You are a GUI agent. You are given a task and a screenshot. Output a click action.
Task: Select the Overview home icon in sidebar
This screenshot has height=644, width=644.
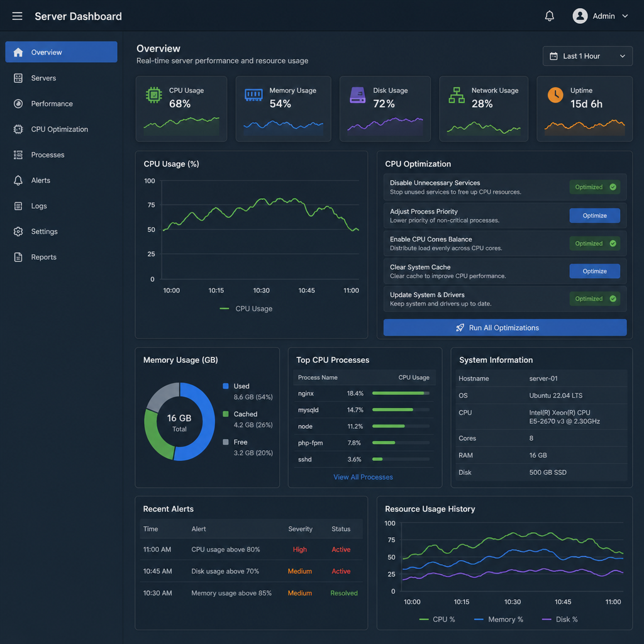coord(18,52)
